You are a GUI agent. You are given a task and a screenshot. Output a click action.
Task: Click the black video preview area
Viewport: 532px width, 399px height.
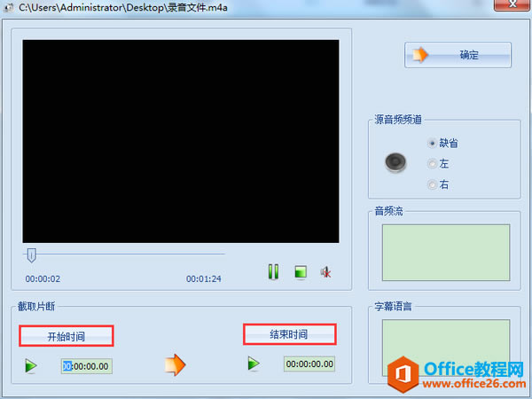click(181, 141)
